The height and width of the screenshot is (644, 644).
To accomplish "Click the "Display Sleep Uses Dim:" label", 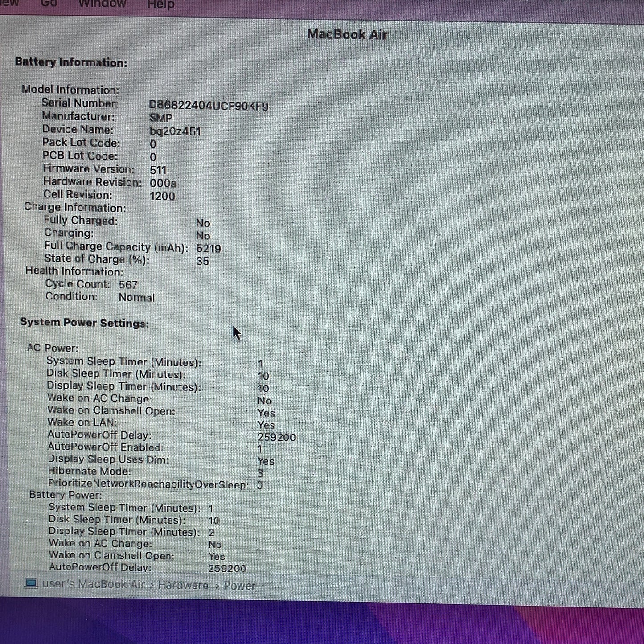I will pos(108,459).
